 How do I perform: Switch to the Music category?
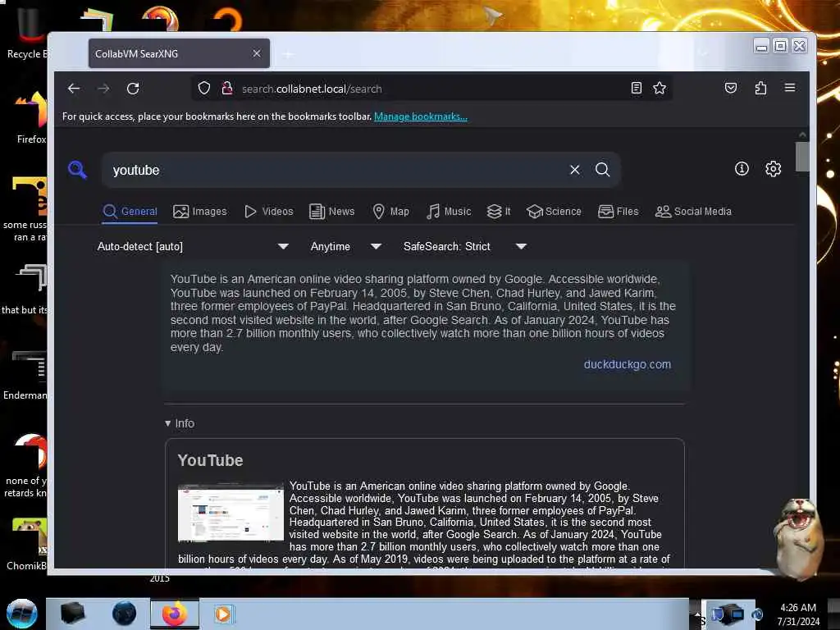(x=449, y=212)
